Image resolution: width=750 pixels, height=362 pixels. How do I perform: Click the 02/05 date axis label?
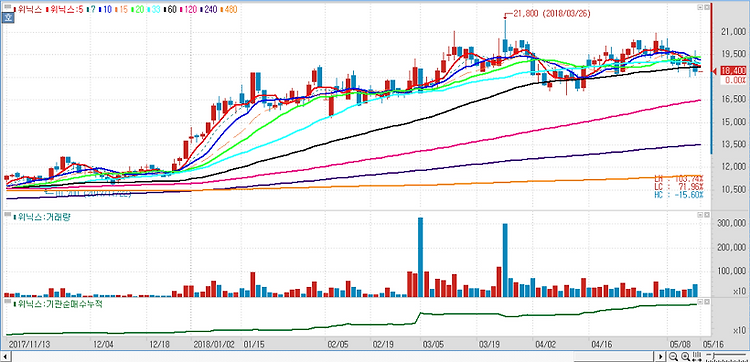click(338, 344)
